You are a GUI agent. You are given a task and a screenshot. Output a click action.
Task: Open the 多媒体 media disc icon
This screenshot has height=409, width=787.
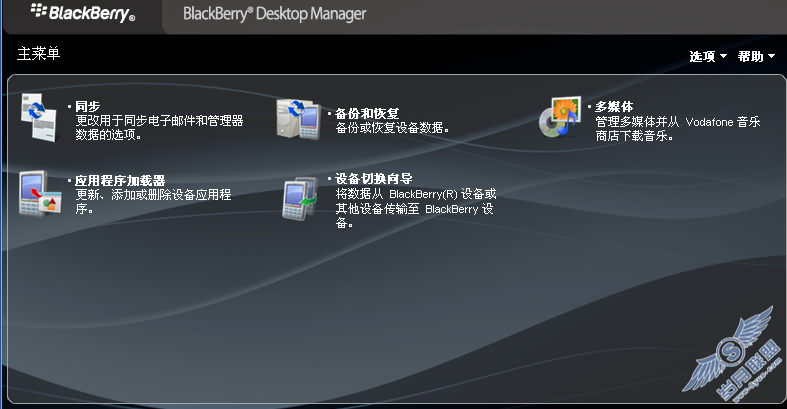(560, 117)
